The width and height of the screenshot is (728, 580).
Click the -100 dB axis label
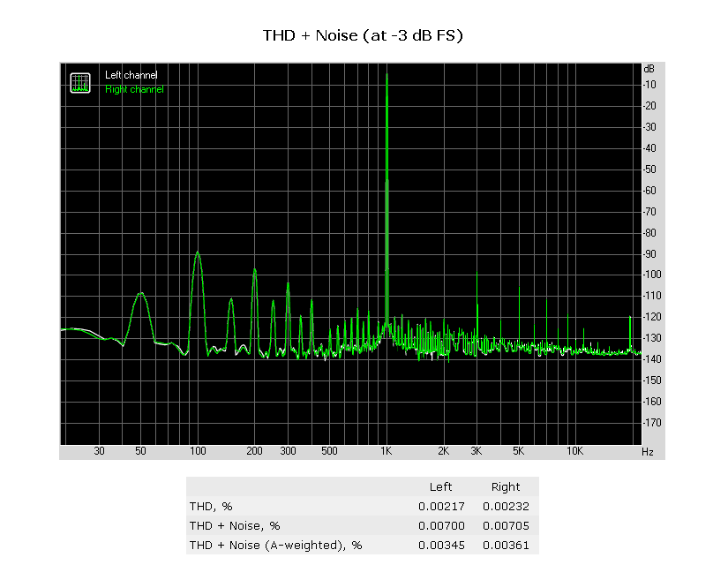pyautogui.click(x=652, y=275)
